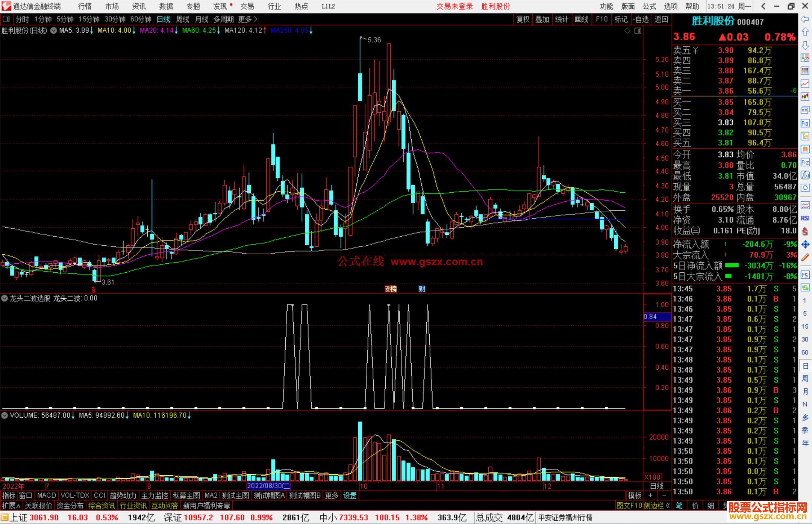Toggle the 龙头二波选股 indicator circle marker
Screen dimensions: 812x524
(x=5, y=298)
